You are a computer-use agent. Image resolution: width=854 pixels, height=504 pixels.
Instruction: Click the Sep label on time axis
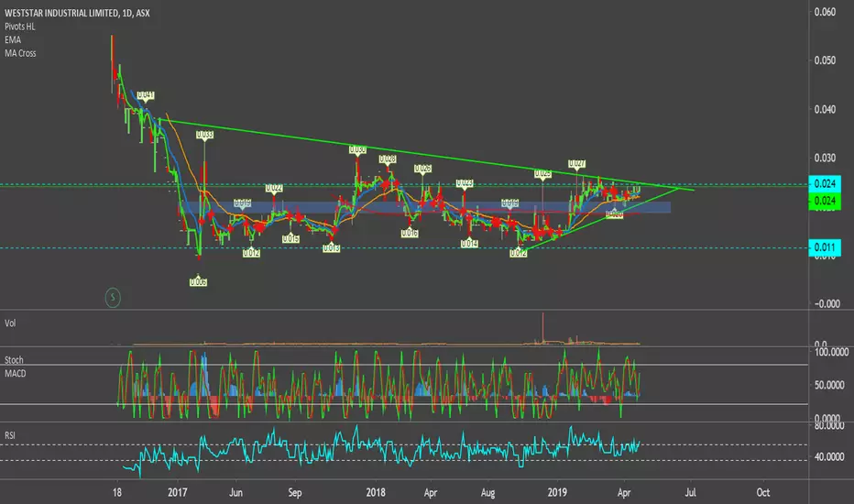[x=295, y=493]
